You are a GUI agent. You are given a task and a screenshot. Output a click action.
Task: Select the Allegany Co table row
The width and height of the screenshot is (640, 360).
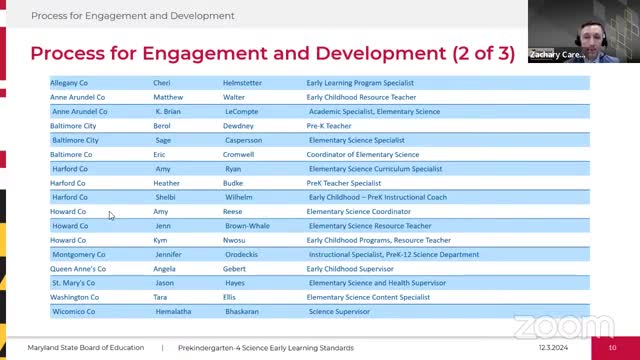(x=320, y=83)
